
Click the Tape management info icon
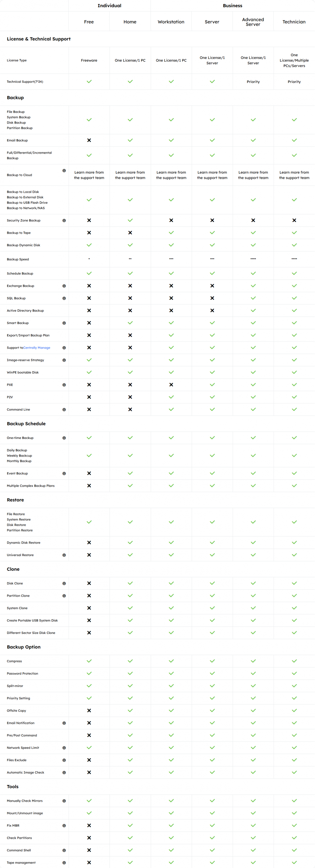64,863
